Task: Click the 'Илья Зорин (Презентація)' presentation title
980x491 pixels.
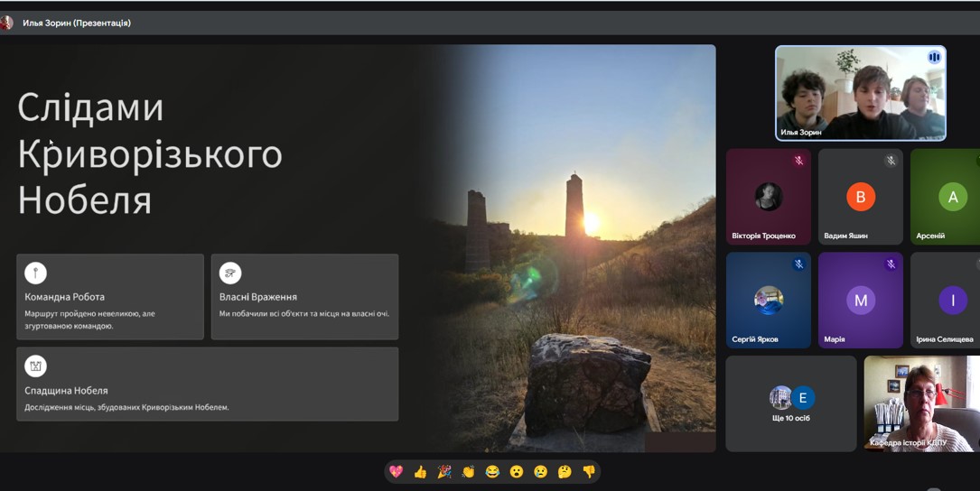Action: [x=77, y=23]
